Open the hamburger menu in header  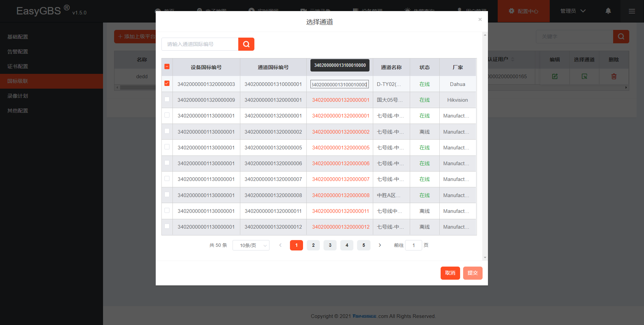(x=632, y=11)
